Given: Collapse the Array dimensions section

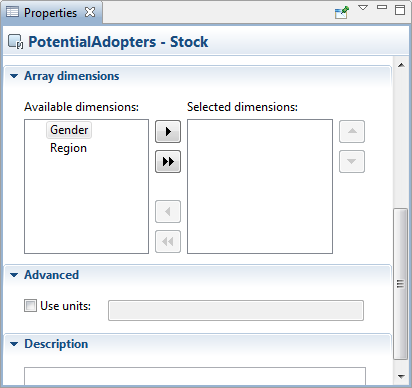Looking at the screenshot, I should [x=14, y=76].
